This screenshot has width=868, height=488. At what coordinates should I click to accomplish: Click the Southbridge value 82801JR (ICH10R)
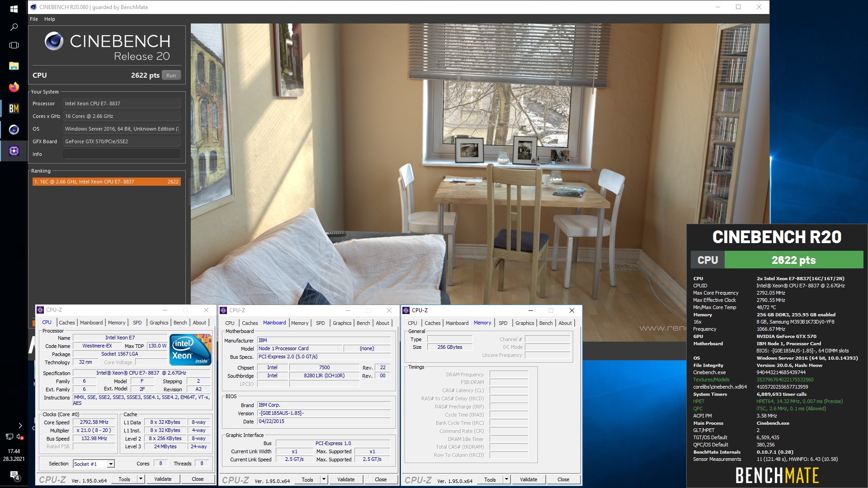click(324, 375)
